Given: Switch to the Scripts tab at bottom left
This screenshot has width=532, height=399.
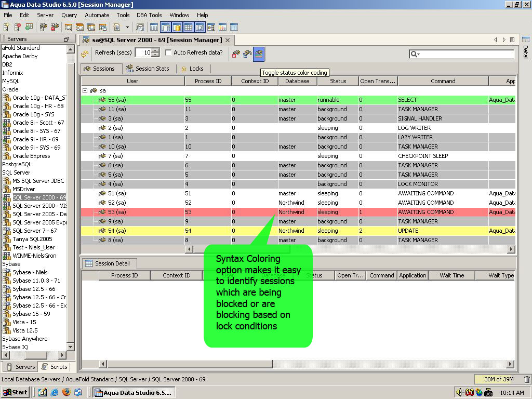Looking at the screenshot, I should point(54,367).
